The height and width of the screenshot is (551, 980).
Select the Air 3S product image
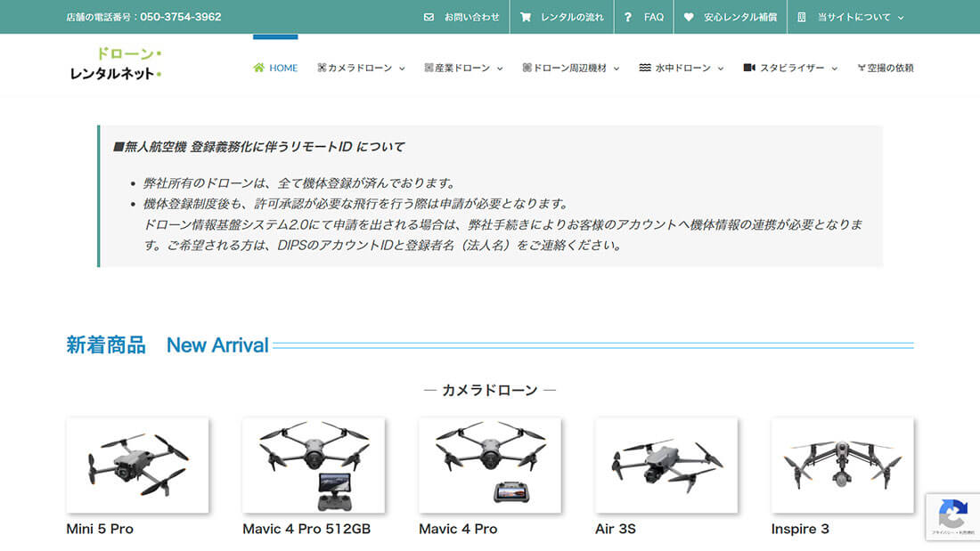(x=666, y=466)
